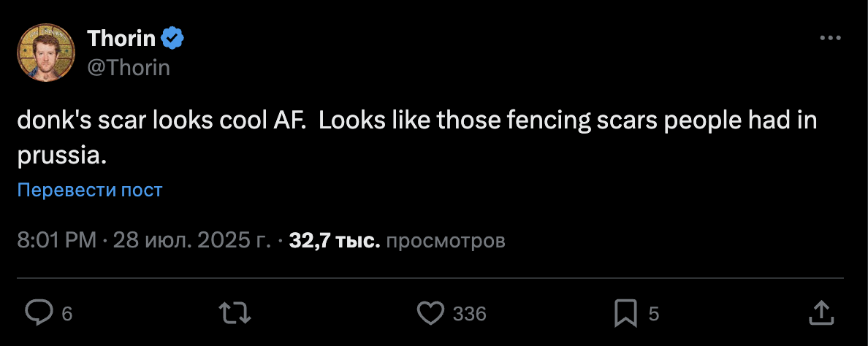
Task: Open the share icon menu
Action: coord(822,313)
